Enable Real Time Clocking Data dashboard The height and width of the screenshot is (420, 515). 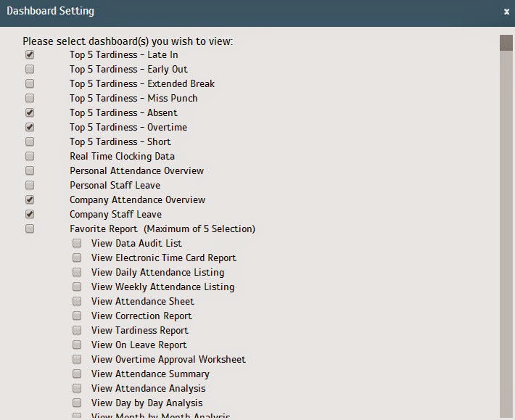pos(30,156)
